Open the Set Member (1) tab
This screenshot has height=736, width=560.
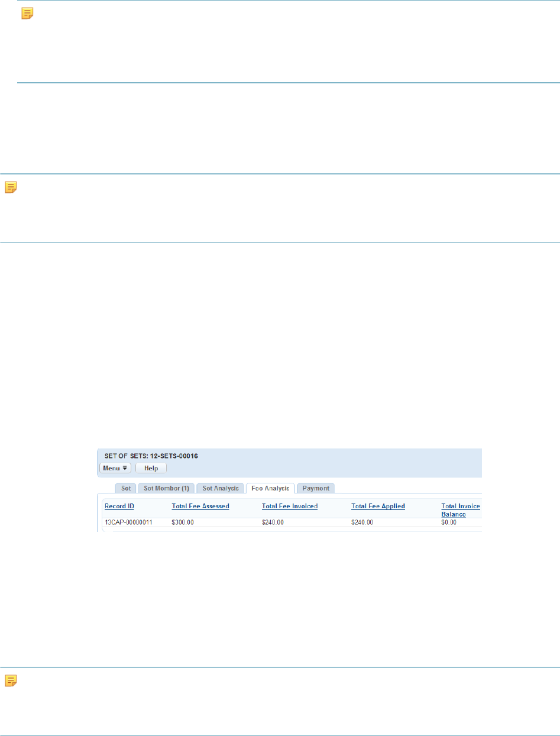point(167,488)
